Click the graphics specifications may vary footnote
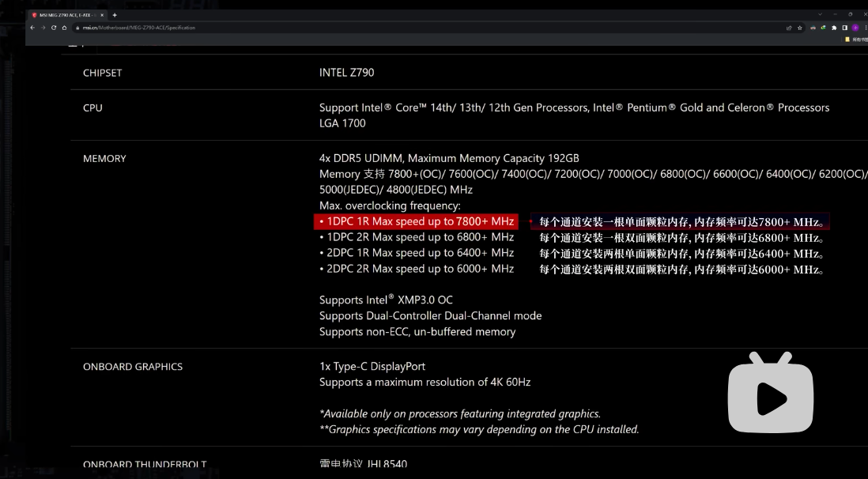 point(479,430)
